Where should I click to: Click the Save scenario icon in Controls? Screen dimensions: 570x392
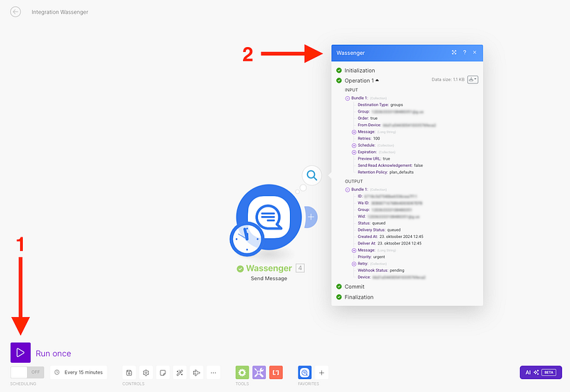click(129, 372)
